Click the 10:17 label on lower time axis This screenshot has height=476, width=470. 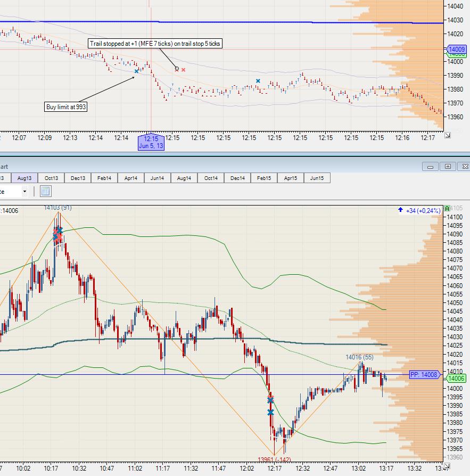pos(51,469)
